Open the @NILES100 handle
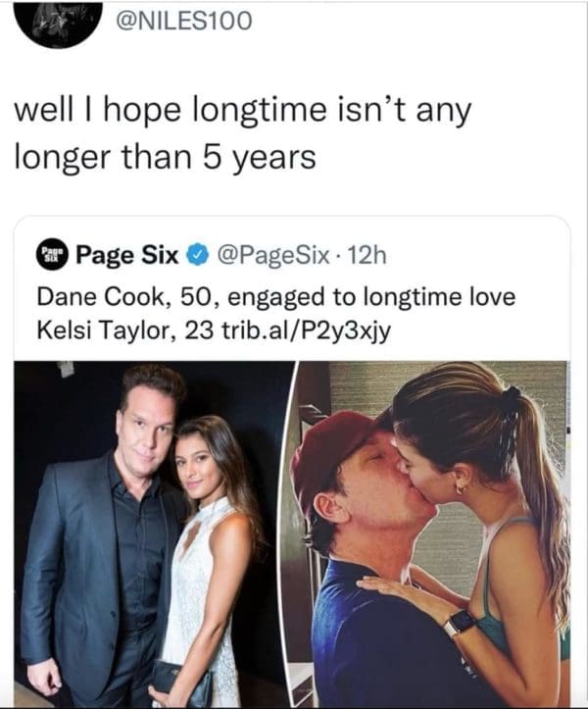This screenshot has width=588, height=709. 184,19
